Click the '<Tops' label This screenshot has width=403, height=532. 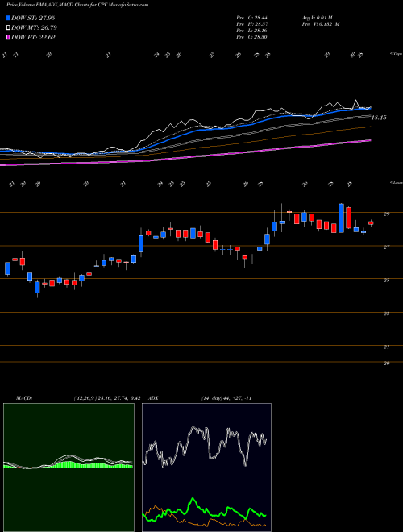(396, 54)
